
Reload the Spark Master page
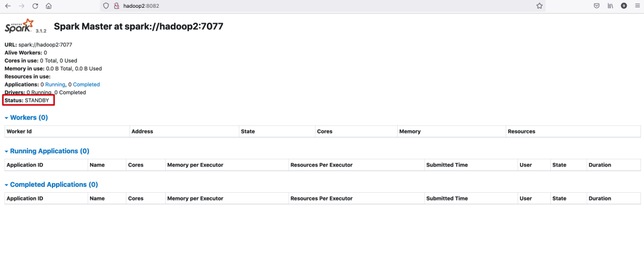pos(35,6)
